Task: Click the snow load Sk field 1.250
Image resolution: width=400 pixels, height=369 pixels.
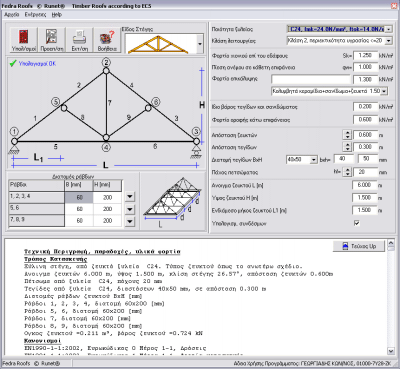Action: 365,55
